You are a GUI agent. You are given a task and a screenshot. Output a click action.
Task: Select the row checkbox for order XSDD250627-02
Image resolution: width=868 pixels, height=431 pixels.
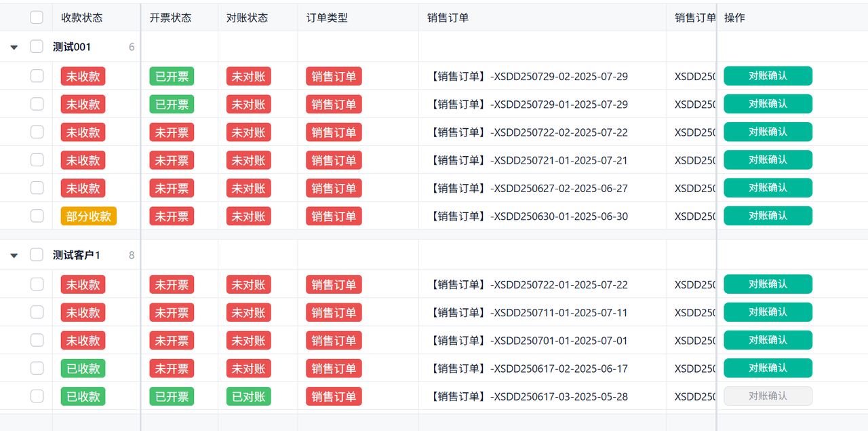(37, 187)
